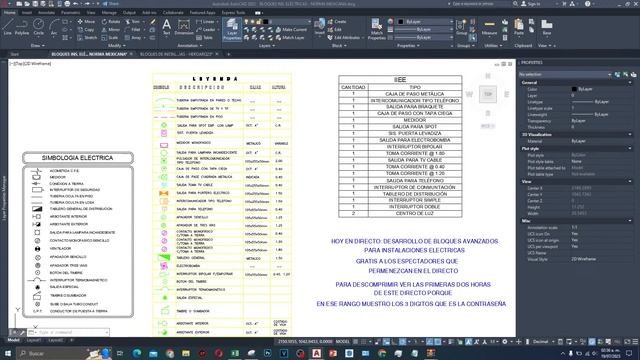This screenshot has width=640, height=360.
Task: Open the Parametric ribbon tab
Action: [x=70, y=13]
